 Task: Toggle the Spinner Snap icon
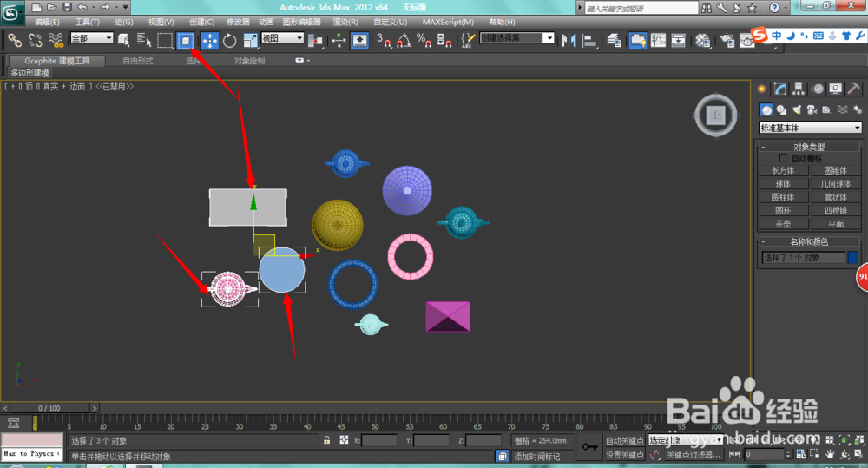444,41
